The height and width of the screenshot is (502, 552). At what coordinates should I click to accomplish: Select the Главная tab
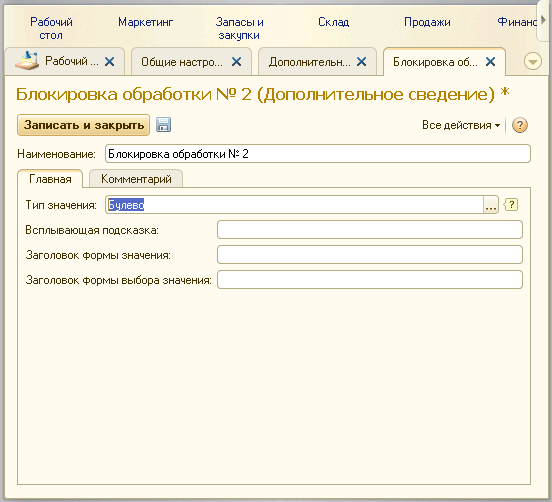click(50, 179)
